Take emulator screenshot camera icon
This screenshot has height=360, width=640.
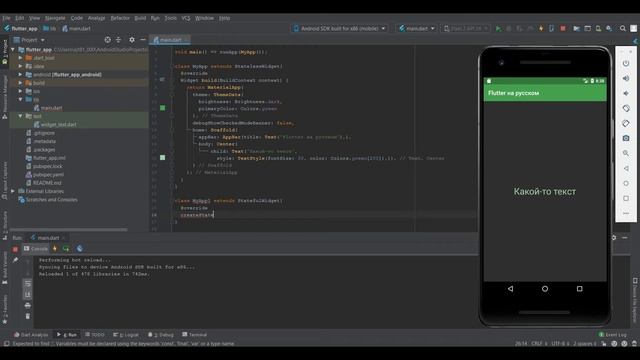626,138
